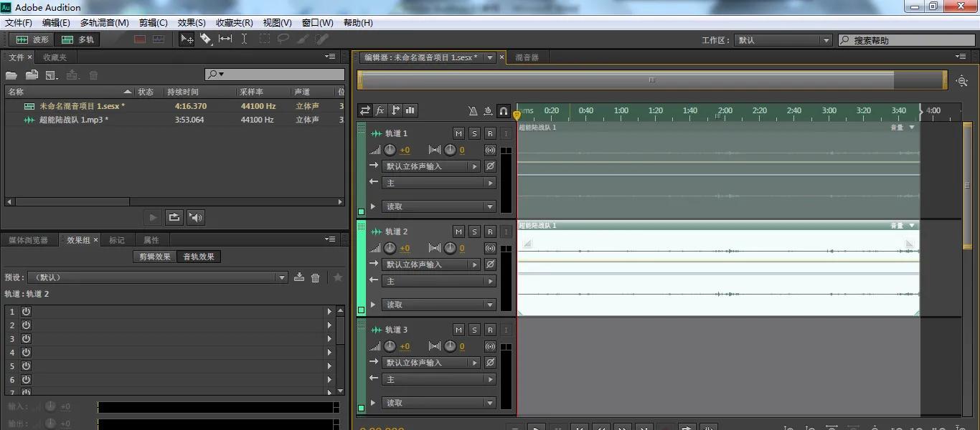Mute 轨道 1 with the M button

(458, 133)
